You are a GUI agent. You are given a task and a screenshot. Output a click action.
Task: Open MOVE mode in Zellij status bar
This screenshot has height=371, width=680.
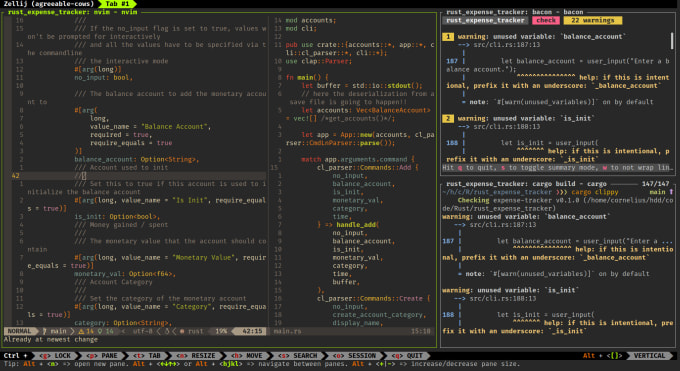pos(247,356)
